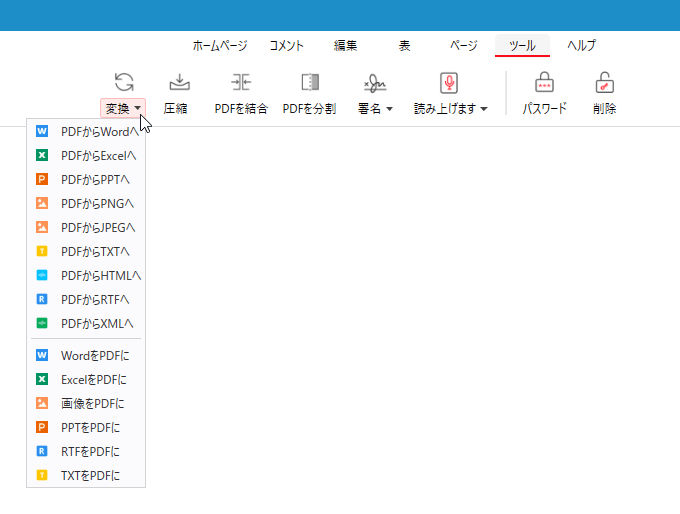Click the convert (変換) circular arrows icon
This screenshot has width=680, height=514.
(124, 82)
